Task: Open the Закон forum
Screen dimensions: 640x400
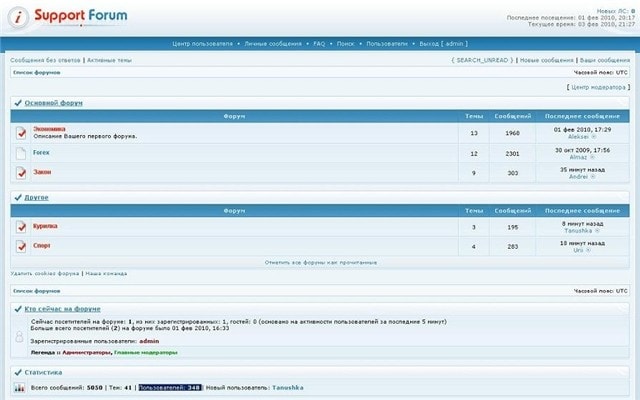Action: (42, 172)
